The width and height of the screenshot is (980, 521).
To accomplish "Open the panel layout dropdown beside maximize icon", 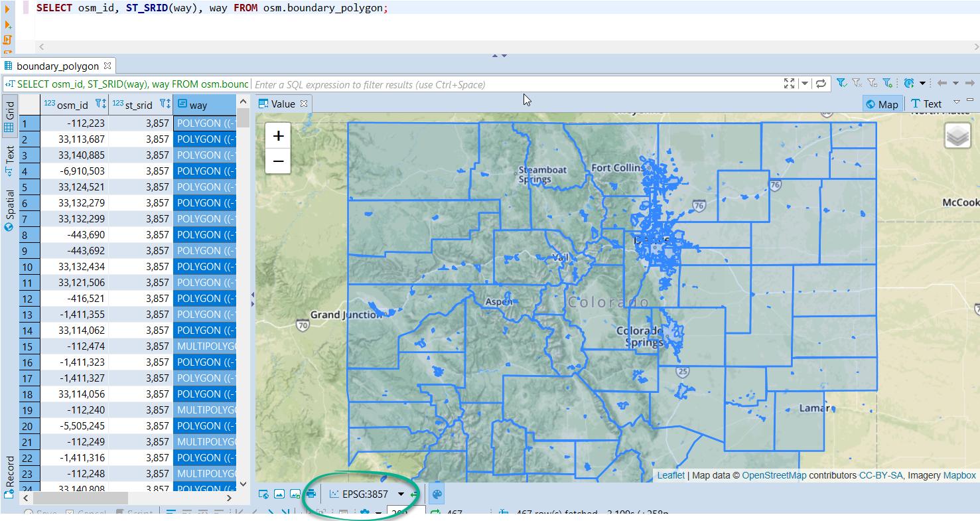I will pos(805,84).
